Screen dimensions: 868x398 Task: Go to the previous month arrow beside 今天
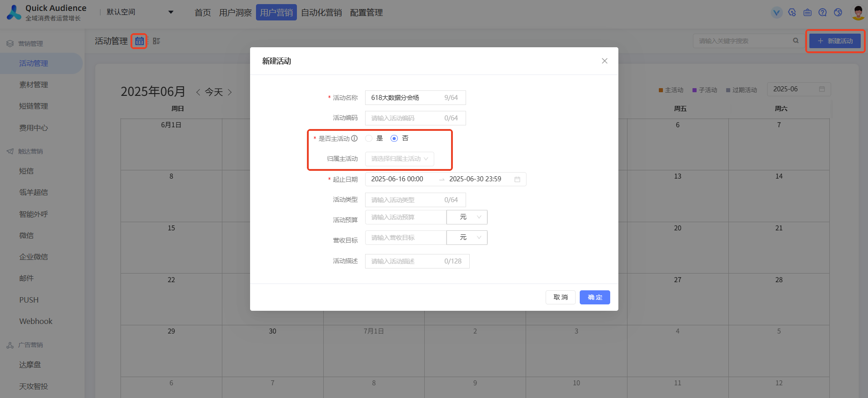(x=198, y=92)
